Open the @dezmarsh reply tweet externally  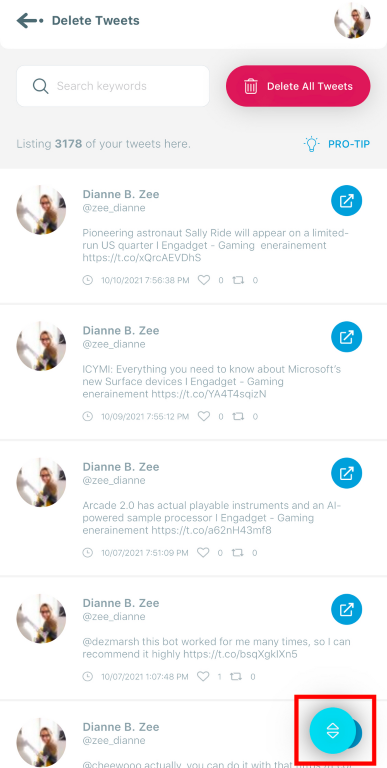[x=346, y=609]
